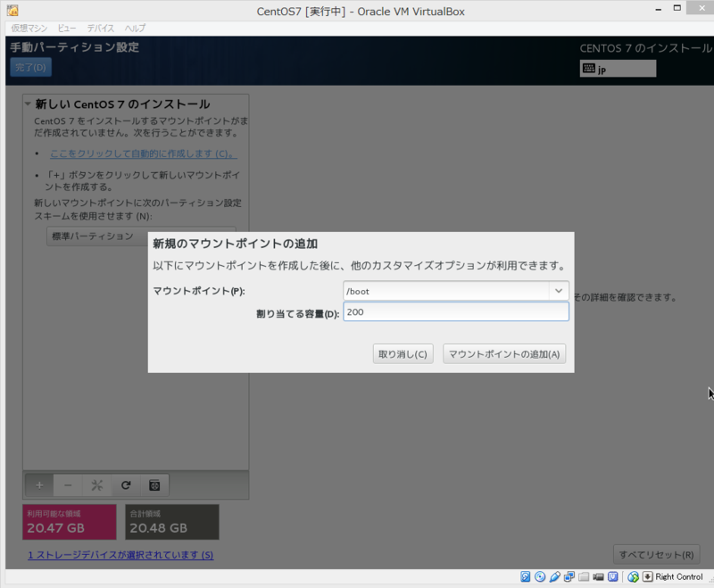Click the plus icon to add mount point

click(38, 484)
